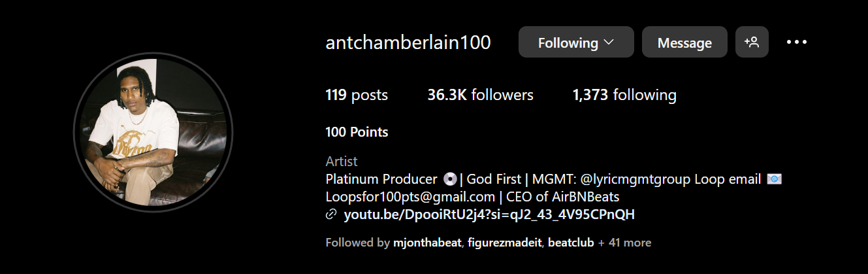Image resolution: width=868 pixels, height=274 pixels.
Task: Click the disc emoji after Platinum Producer
Action: click(449, 179)
